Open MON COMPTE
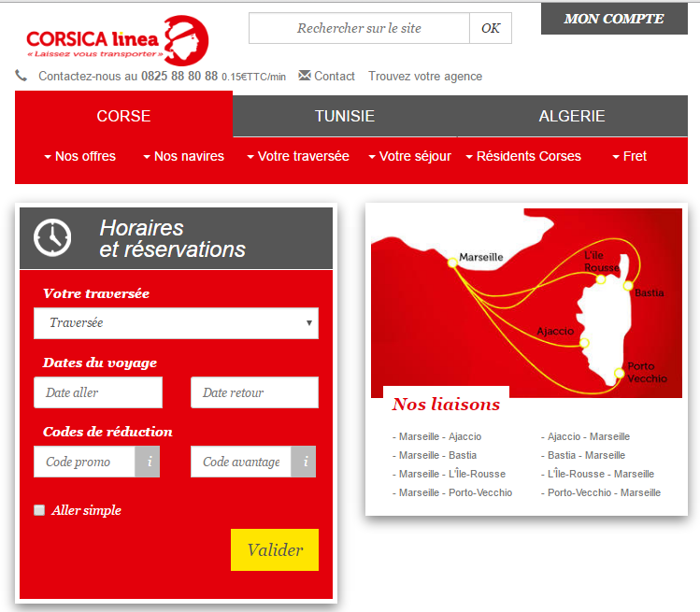The width and height of the screenshot is (700, 612). [x=614, y=19]
